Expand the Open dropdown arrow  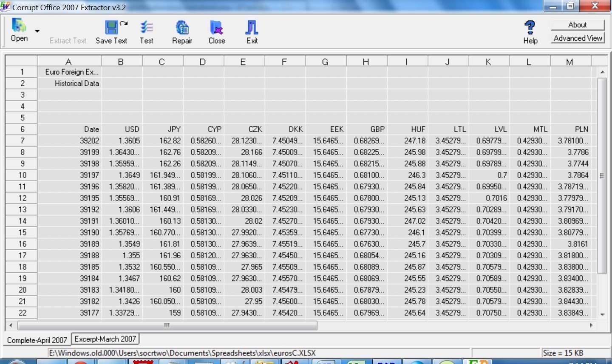pyautogui.click(x=37, y=31)
